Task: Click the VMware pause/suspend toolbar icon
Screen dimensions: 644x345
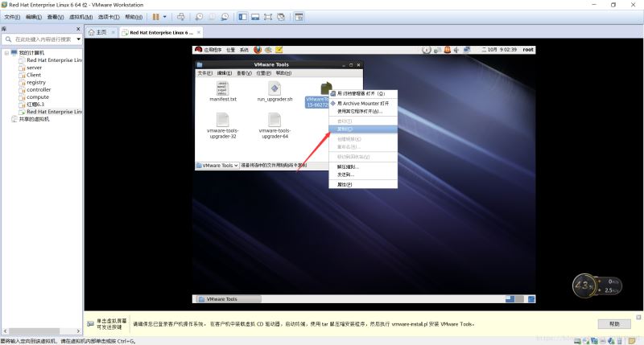Action: pos(157,17)
